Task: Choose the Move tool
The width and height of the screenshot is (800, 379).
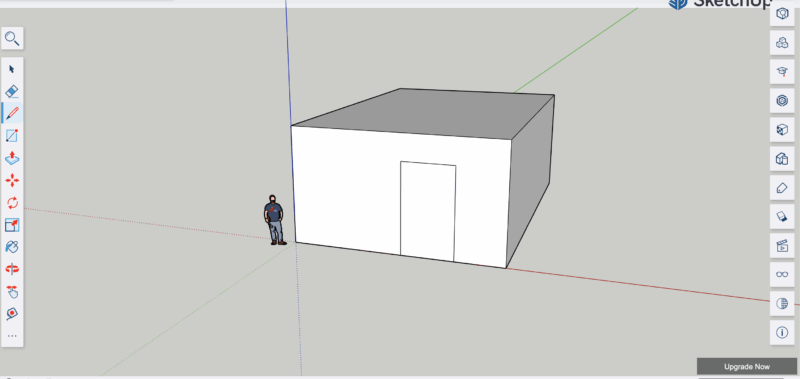Action: click(x=12, y=180)
